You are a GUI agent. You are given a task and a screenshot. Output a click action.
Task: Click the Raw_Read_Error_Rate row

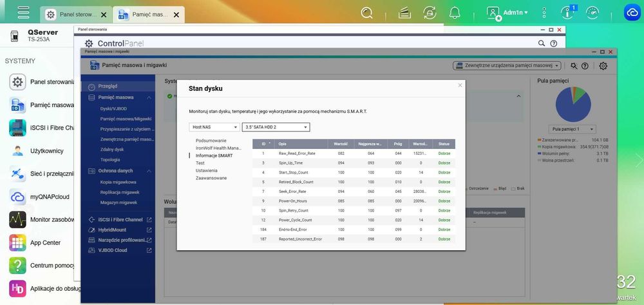click(x=354, y=153)
